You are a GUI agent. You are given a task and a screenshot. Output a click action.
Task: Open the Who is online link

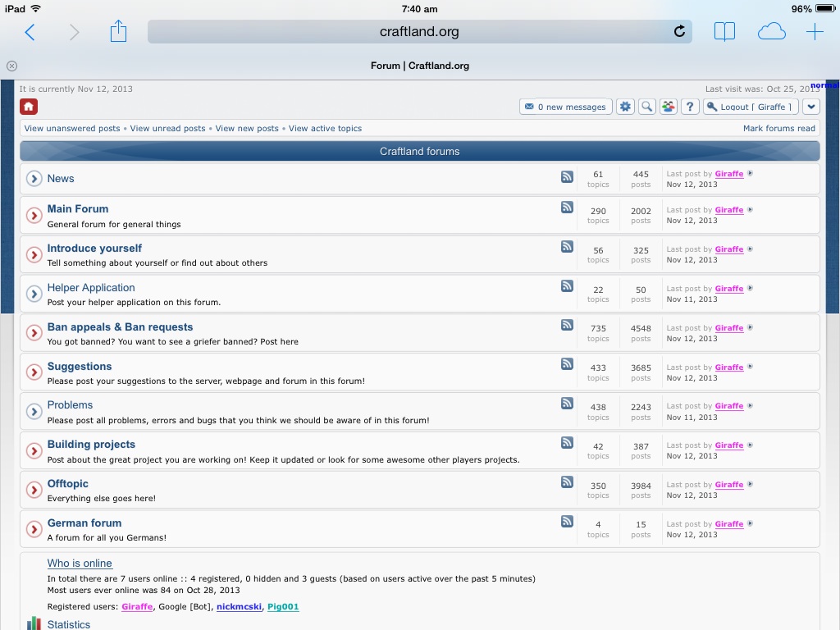[x=80, y=563]
